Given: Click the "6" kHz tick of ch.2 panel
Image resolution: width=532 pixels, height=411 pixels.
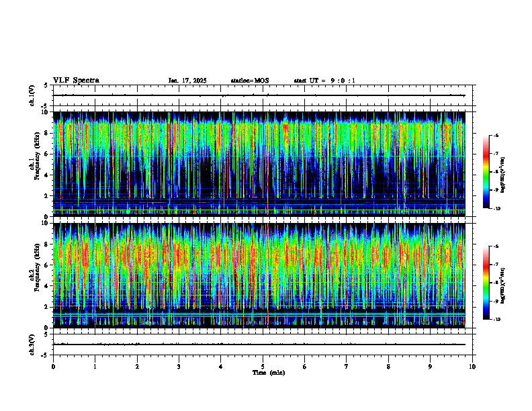Looking at the screenshot, I should click(47, 265).
